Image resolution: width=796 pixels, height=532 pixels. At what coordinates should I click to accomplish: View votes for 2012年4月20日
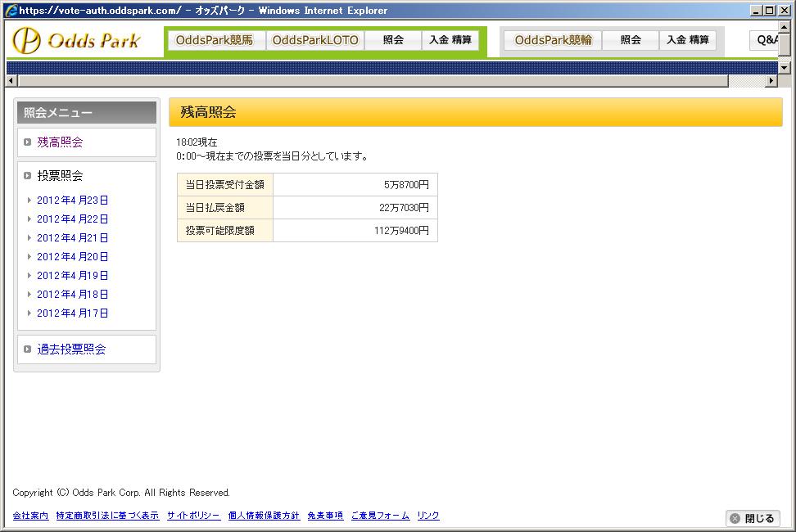pyautogui.click(x=73, y=257)
